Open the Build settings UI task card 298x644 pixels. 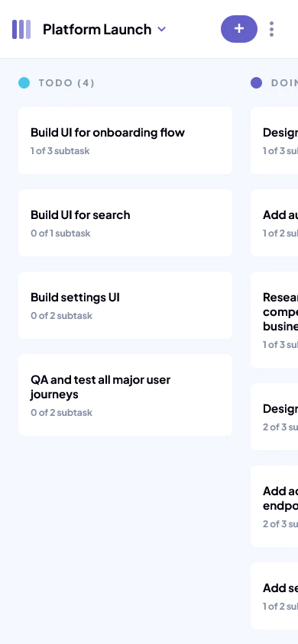click(x=125, y=305)
